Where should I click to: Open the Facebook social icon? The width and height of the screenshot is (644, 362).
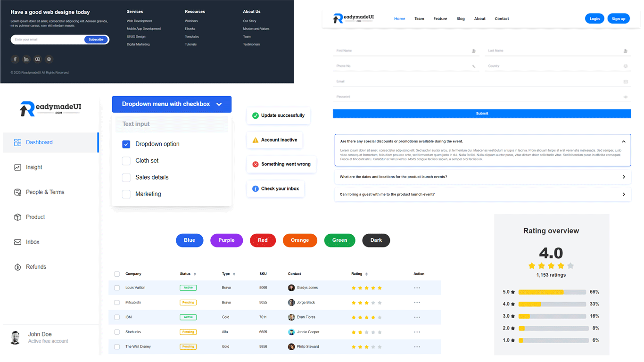pos(15,59)
